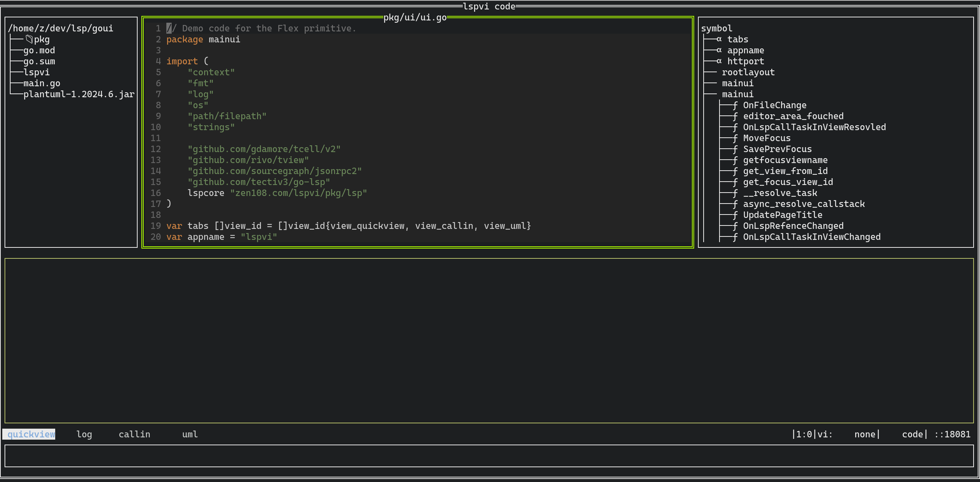Image resolution: width=980 pixels, height=482 pixels.
Task: Click the symbol panel header
Action: pyautogui.click(x=716, y=28)
